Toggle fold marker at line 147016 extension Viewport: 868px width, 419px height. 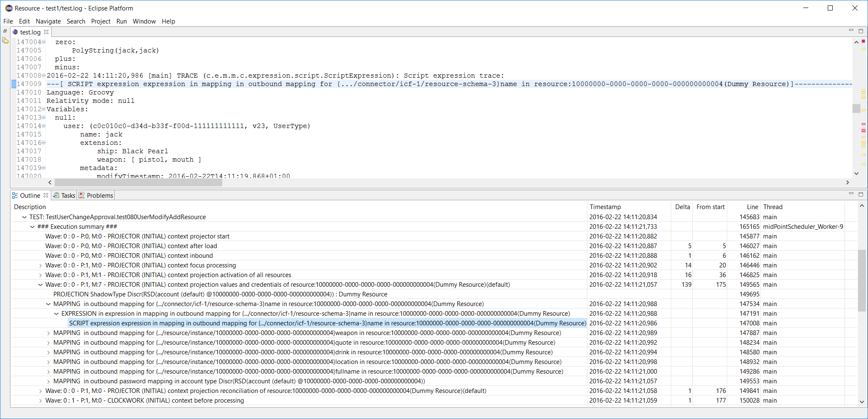point(44,143)
